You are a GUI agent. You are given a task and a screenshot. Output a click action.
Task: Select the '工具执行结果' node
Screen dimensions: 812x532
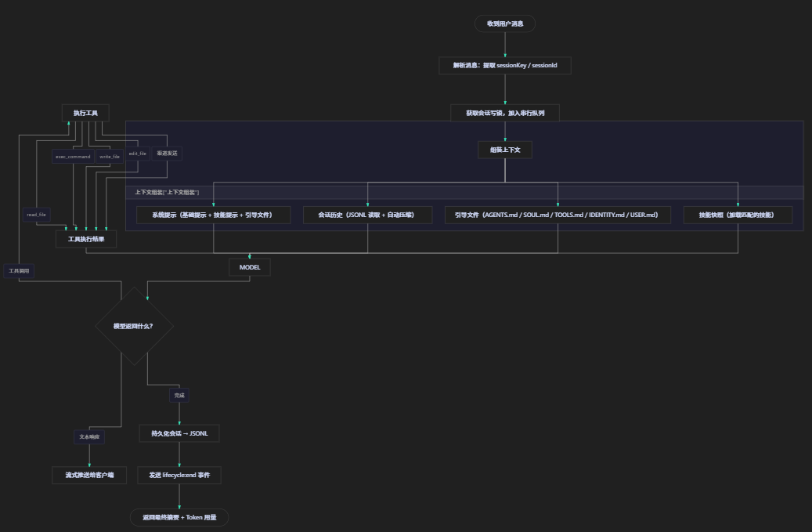[x=86, y=239]
